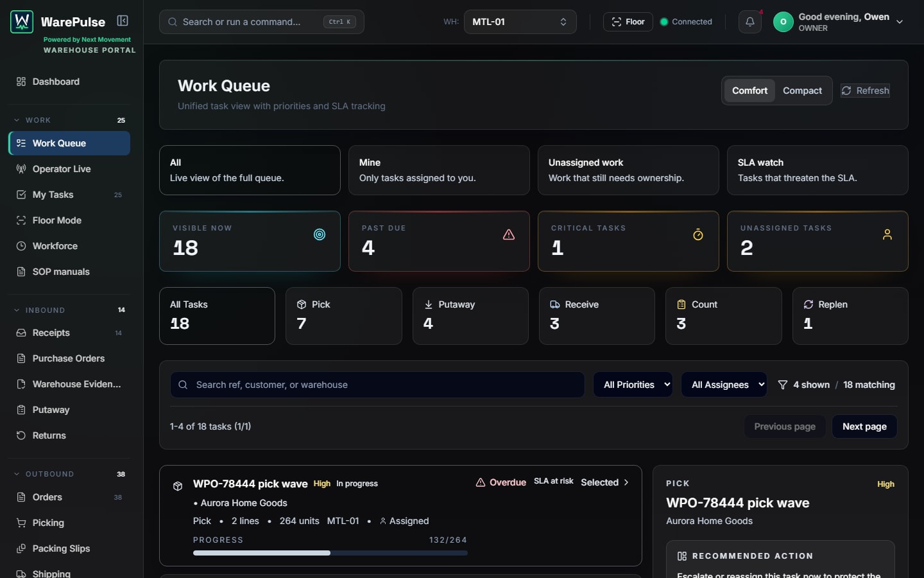Filter by Replen task type

pyautogui.click(x=850, y=316)
